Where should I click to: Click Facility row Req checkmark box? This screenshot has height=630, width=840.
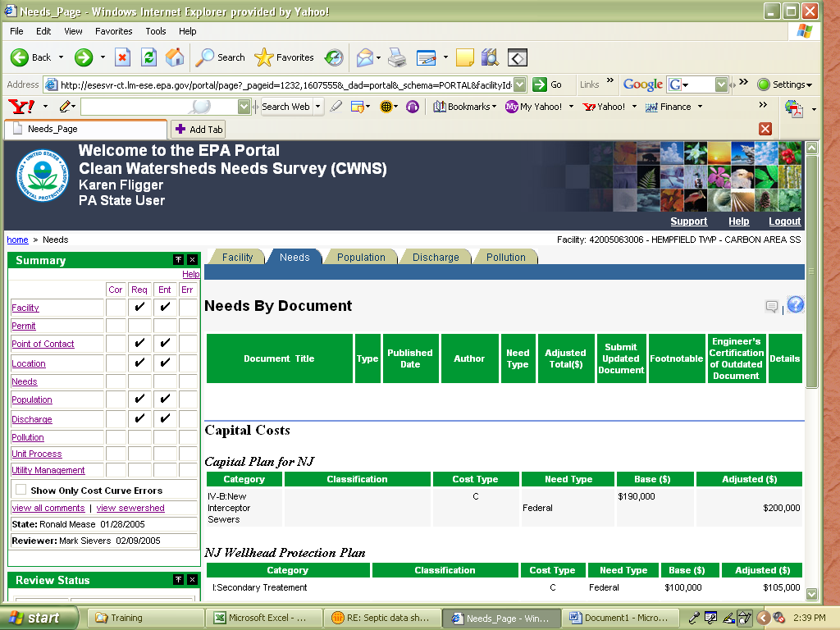click(x=139, y=308)
